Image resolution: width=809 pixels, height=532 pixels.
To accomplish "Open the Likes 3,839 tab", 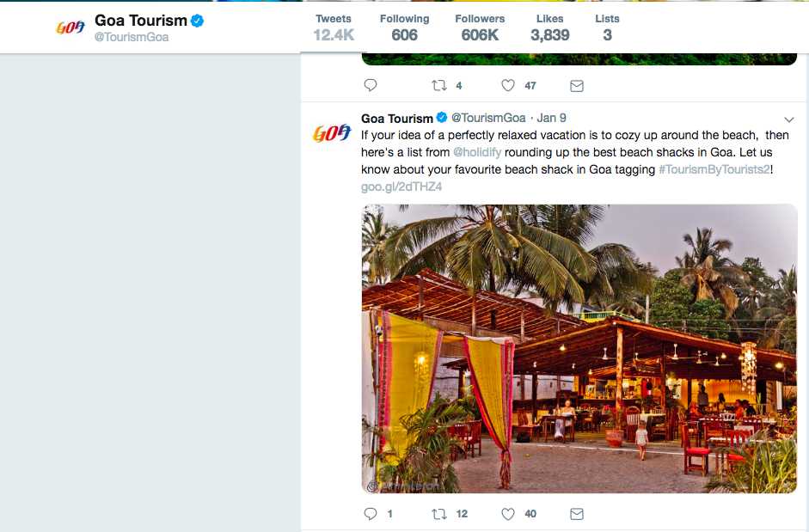I will (x=550, y=28).
